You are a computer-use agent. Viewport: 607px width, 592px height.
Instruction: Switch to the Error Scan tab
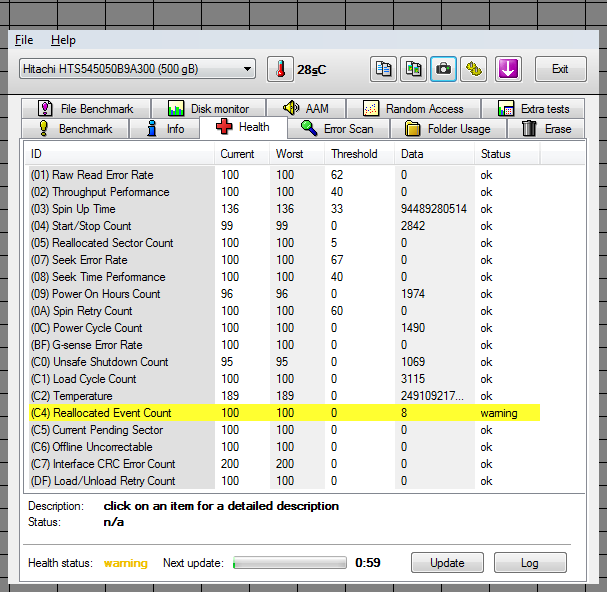tap(338, 129)
